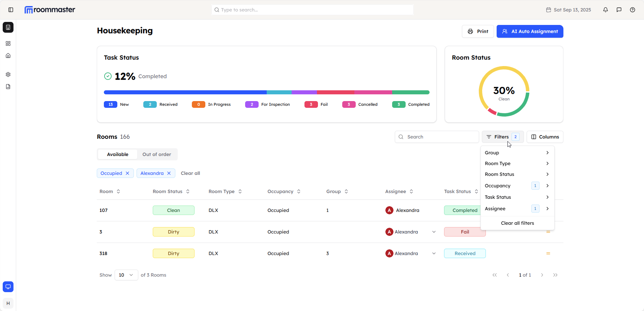The height and width of the screenshot is (311, 644).
Task: Select the dashboard grid icon in the sidebar
Action: 8,43
